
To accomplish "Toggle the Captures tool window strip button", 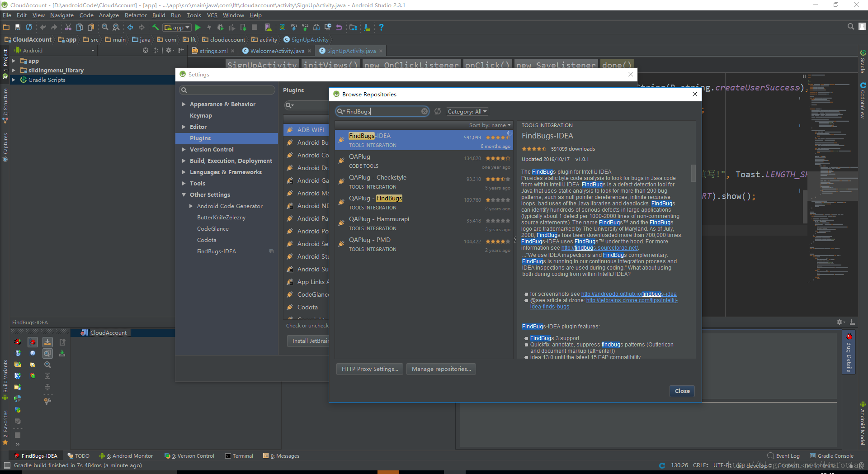I will (x=5, y=147).
